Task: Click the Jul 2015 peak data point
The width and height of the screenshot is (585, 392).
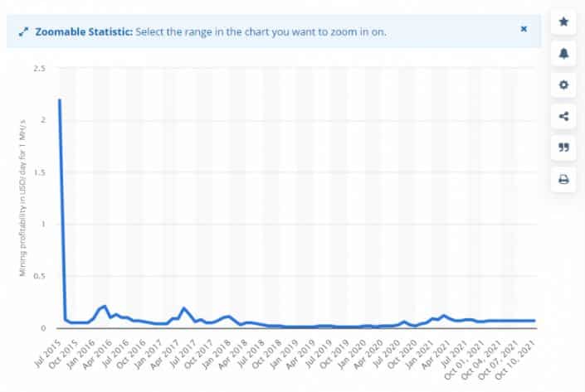Action: 60,99
